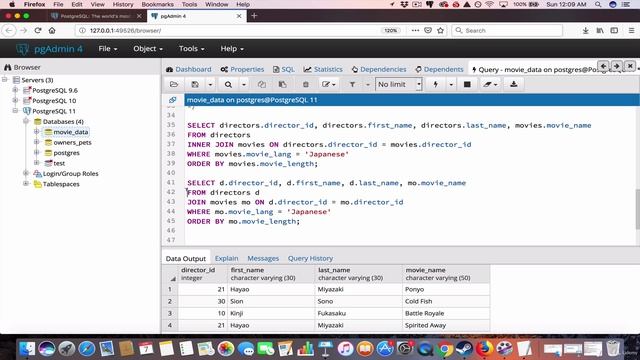Open the Clear eraser dropdown

tap(490, 84)
